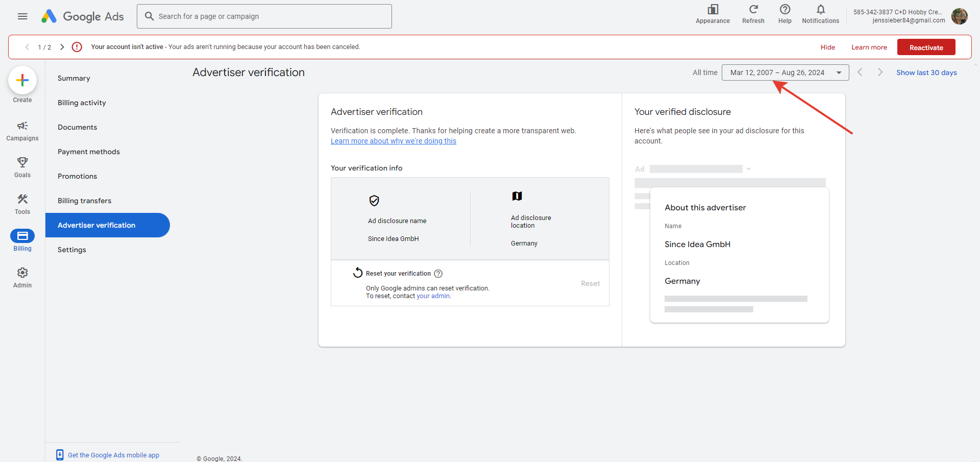
Task: Open Learn more about why we're doing this
Action: pos(394,141)
